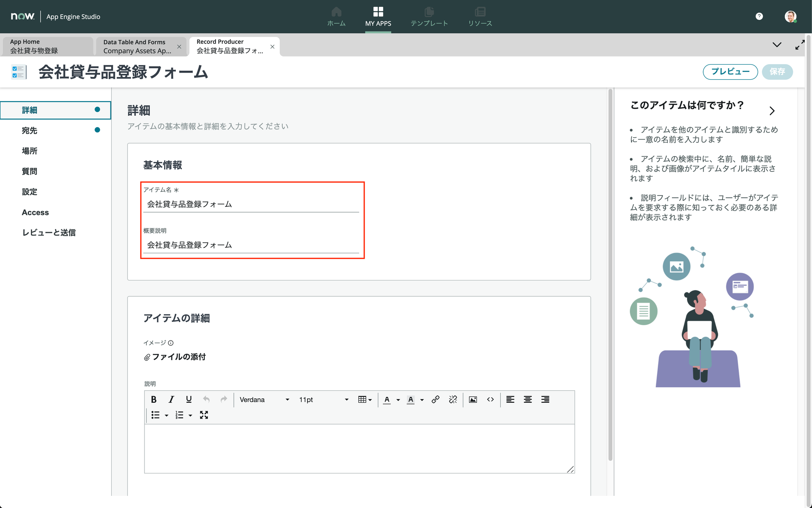Click the insert image icon
812x508 pixels.
click(x=473, y=399)
